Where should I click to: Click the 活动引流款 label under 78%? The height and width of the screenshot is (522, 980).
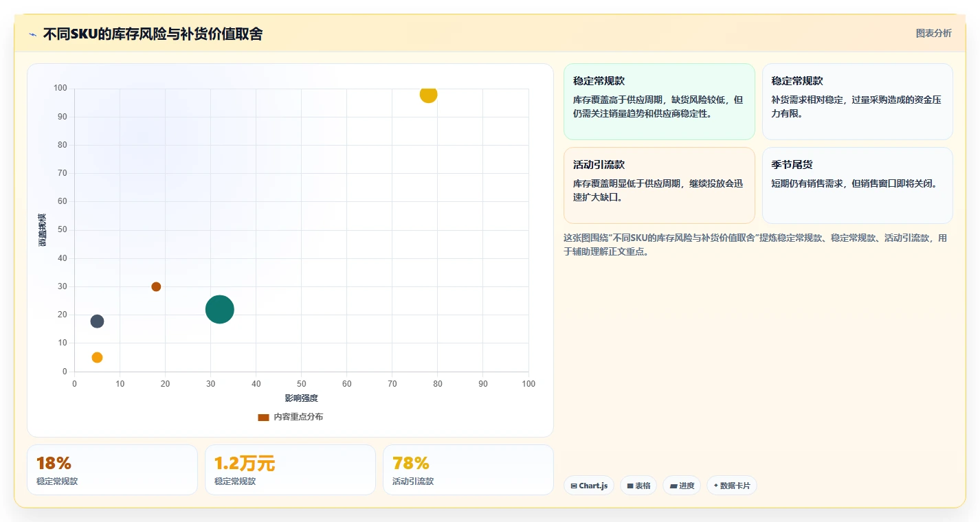click(413, 481)
